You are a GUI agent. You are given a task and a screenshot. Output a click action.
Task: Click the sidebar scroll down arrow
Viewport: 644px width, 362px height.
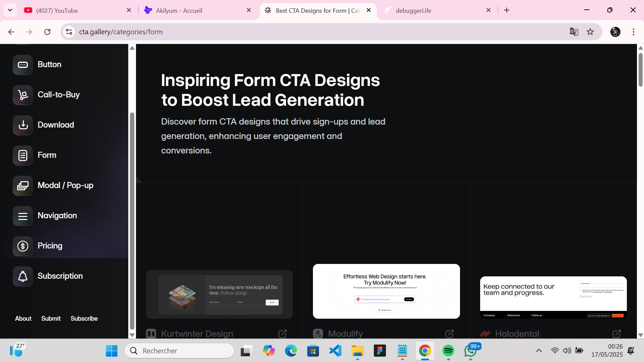[132, 335]
